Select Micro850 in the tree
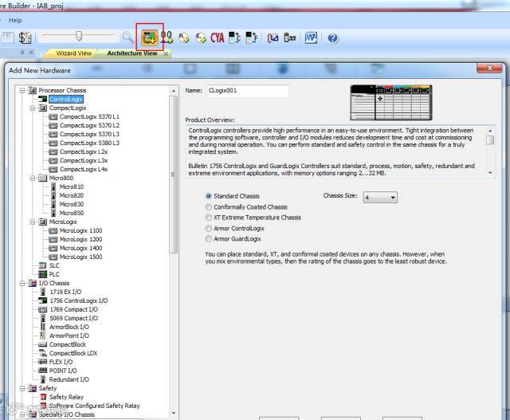This screenshot has height=420, width=510. click(x=72, y=213)
